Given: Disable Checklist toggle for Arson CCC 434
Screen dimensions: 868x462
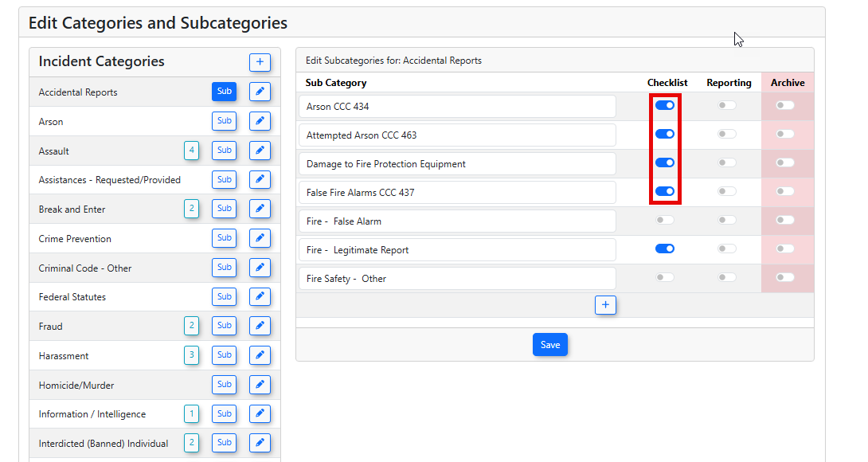Looking at the screenshot, I should (x=664, y=105).
